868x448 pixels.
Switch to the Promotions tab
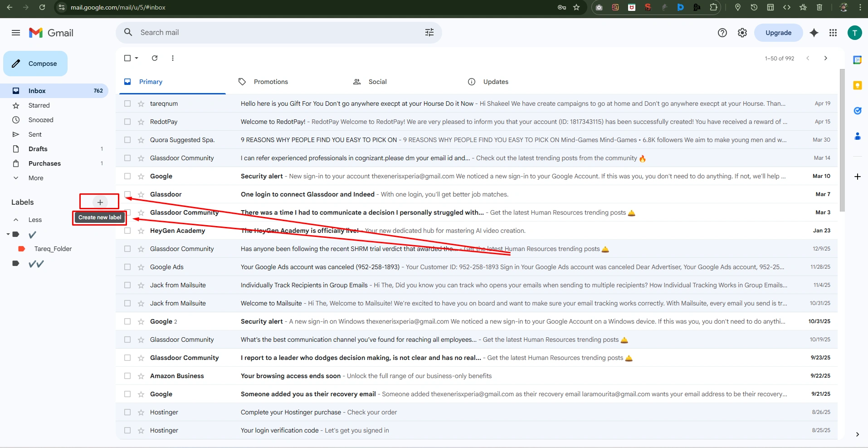(271, 82)
